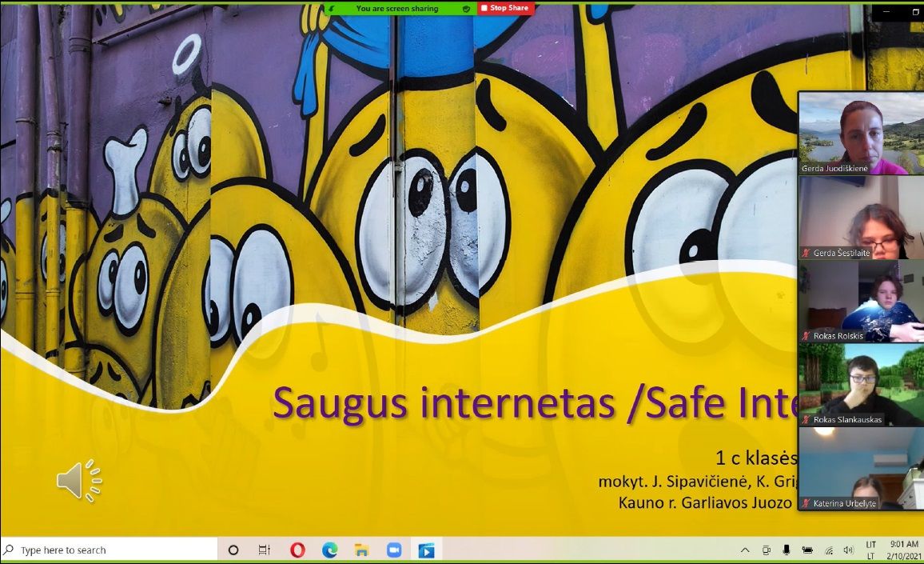Image resolution: width=924 pixels, height=564 pixels.
Task: Switch the LT keyboard language indicator
Action: click(x=870, y=550)
